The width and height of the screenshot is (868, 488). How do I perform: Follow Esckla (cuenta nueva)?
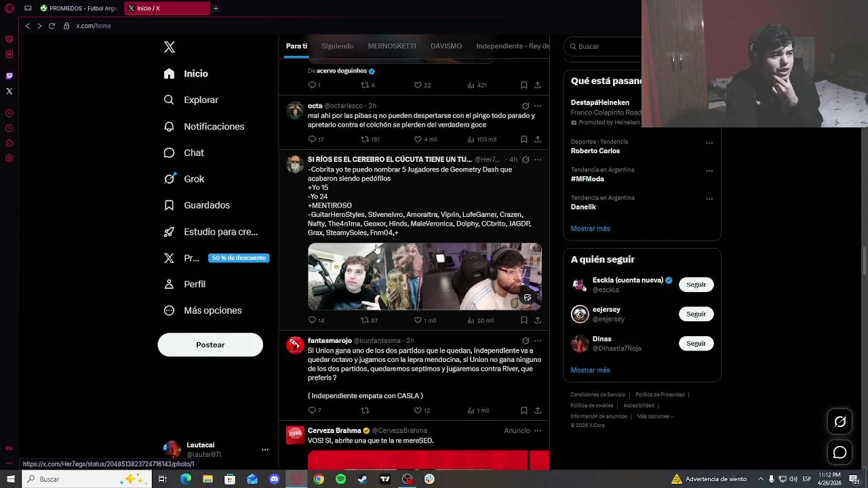coord(696,285)
